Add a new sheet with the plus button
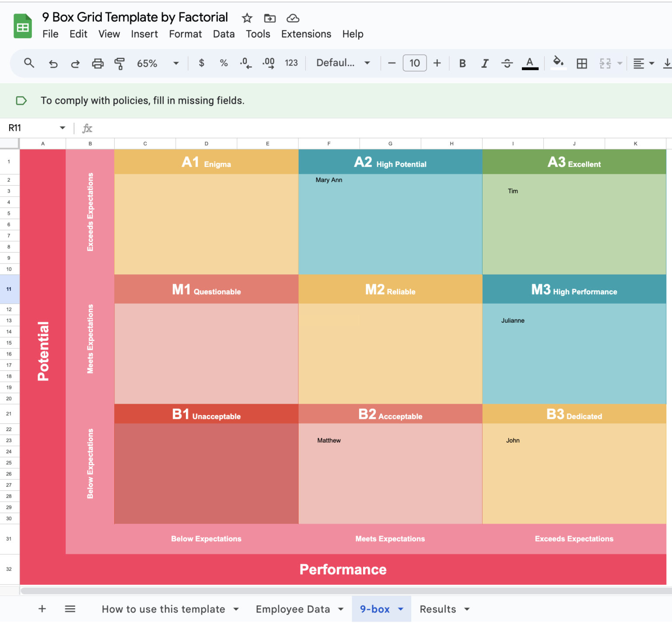The height and width of the screenshot is (623, 672). click(x=42, y=609)
